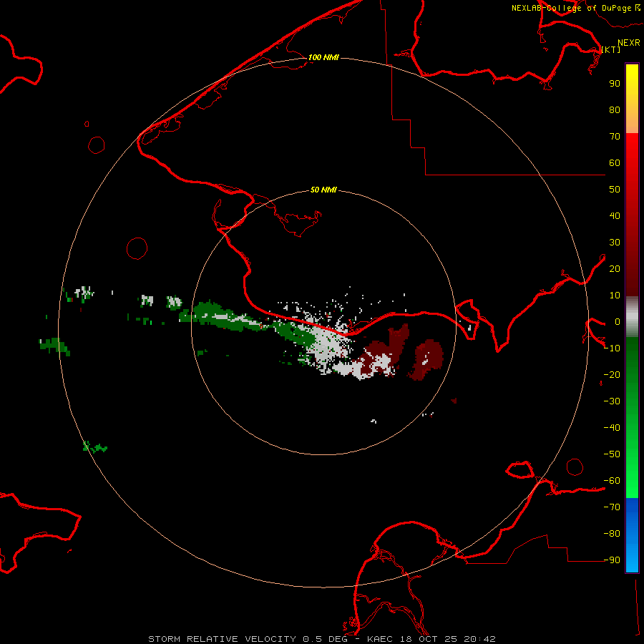Click the -40 value on the velocity scale
This screenshot has height=644, width=644.
(x=612, y=428)
